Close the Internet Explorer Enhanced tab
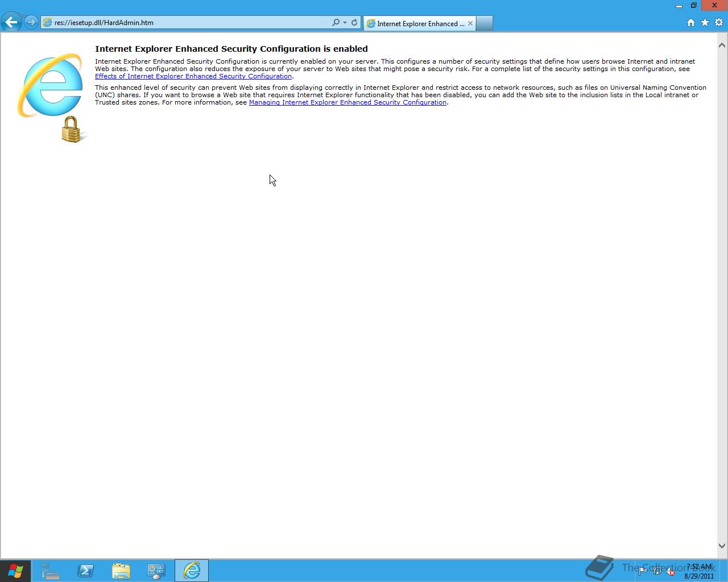The height and width of the screenshot is (582, 728). tap(470, 23)
